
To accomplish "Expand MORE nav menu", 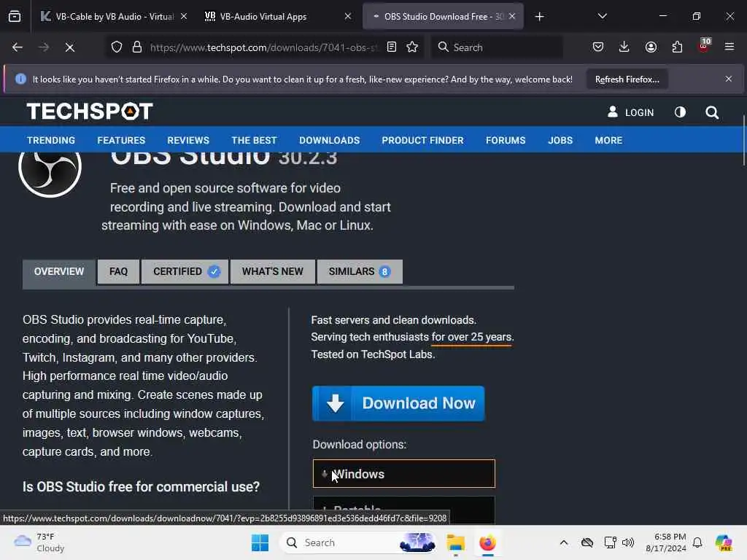I will tap(608, 141).
